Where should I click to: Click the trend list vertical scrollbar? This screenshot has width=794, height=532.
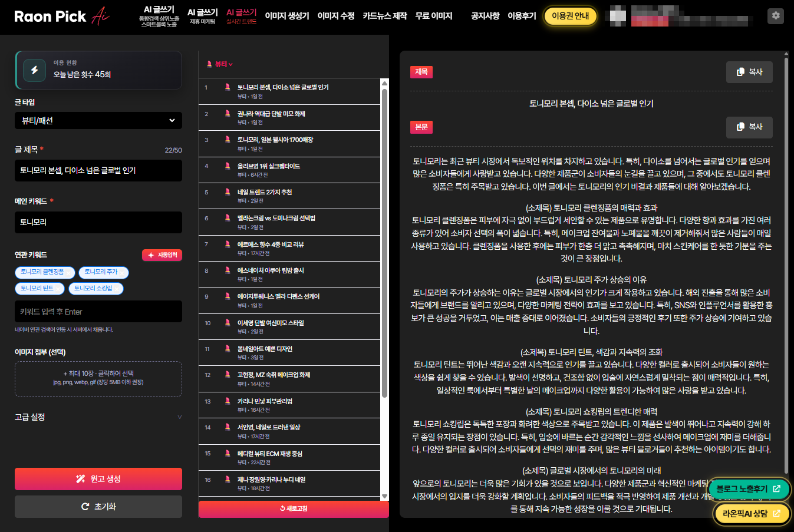(x=384, y=236)
